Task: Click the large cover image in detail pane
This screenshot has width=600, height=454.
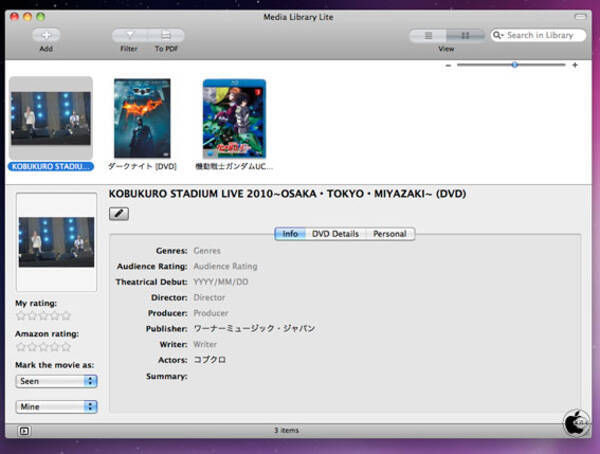Action: pyautogui.click(x=56, y=242)
